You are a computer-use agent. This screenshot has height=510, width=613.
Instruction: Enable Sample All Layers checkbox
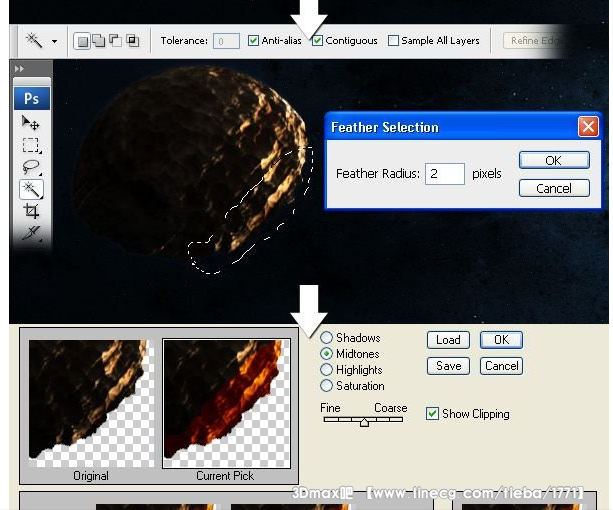pos(393,41)
